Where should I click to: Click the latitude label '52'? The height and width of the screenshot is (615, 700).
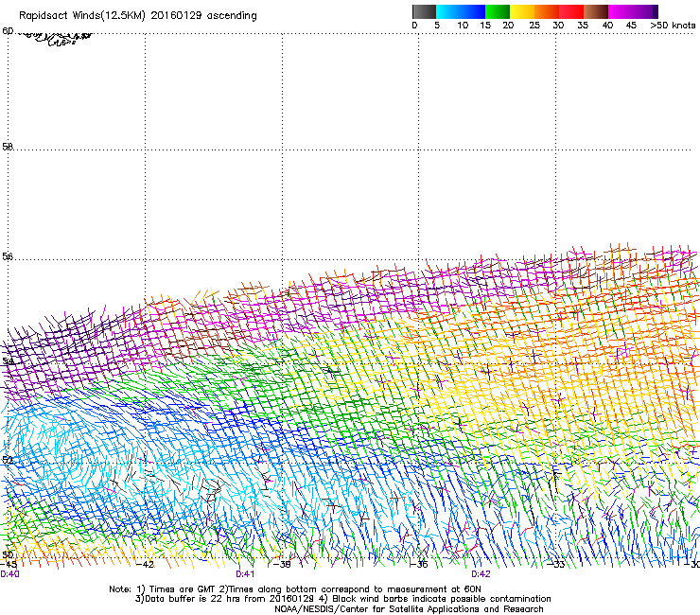8,460
